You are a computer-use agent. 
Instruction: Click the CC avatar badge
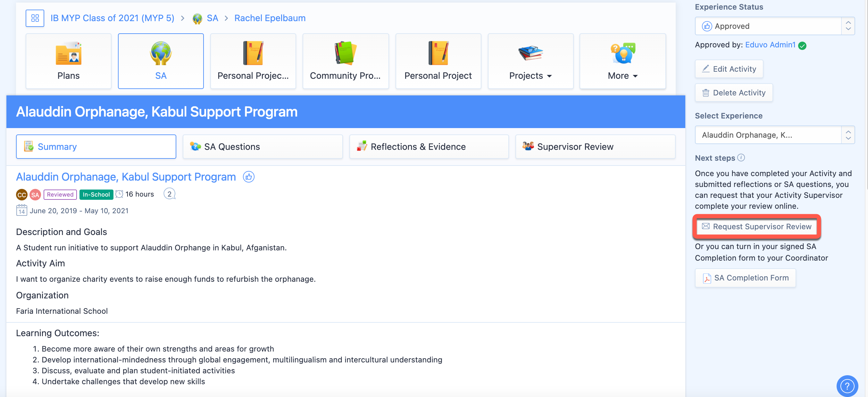21,194
